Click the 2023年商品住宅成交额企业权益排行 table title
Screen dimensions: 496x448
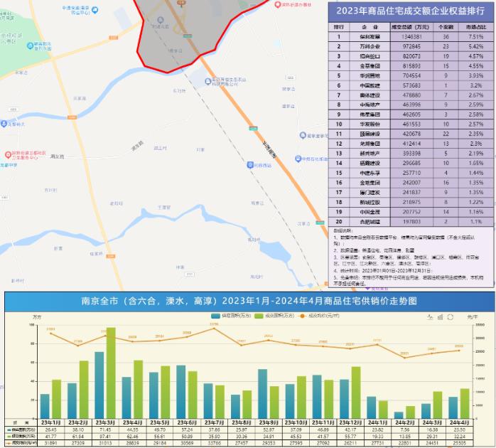(x=411, y=11)
